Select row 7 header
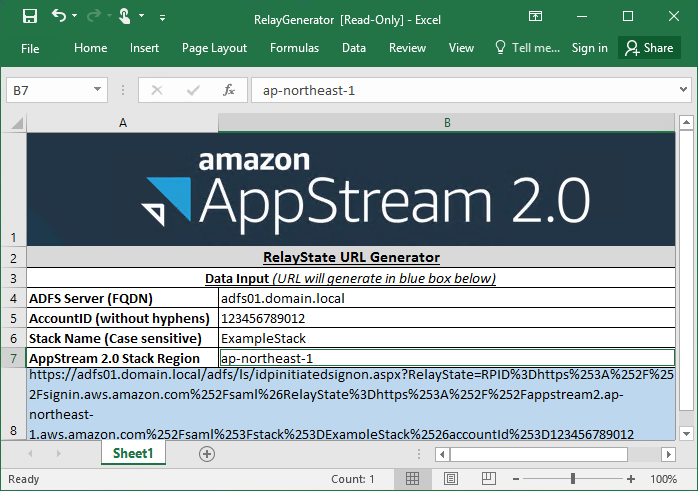Image resolution: width=698 pixels, height=491 pixels. coord(13,358)
